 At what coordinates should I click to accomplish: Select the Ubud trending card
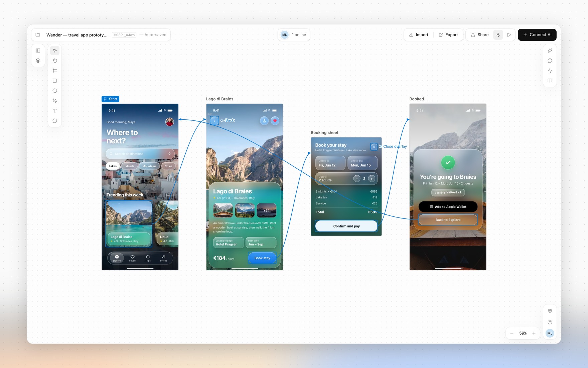tap(167, 223)
